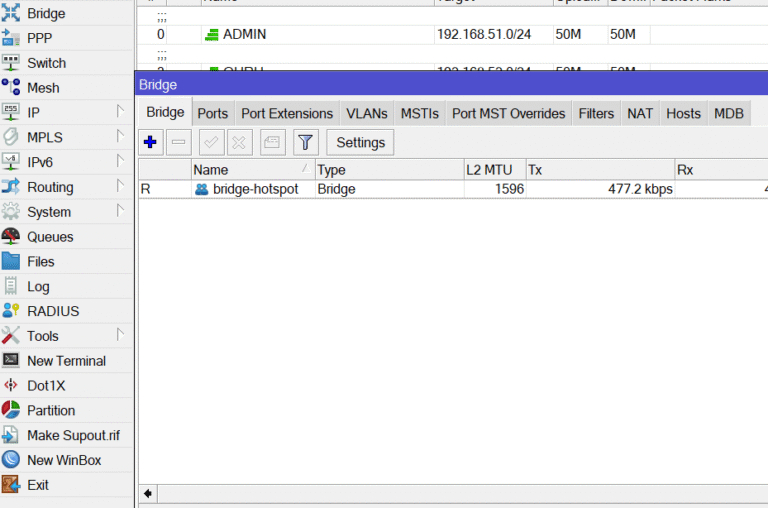Select the Switch sidebar icon

tap(11, 63)
